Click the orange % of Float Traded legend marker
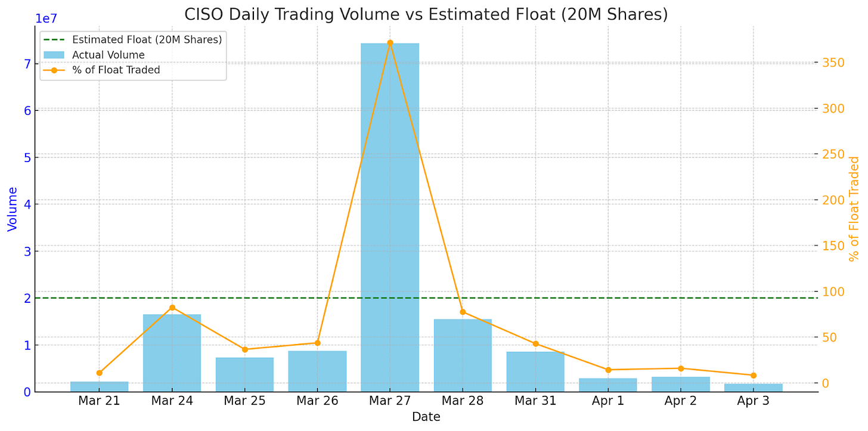The width and height of the screenshot is (868, 431). (x=54, y=70)
